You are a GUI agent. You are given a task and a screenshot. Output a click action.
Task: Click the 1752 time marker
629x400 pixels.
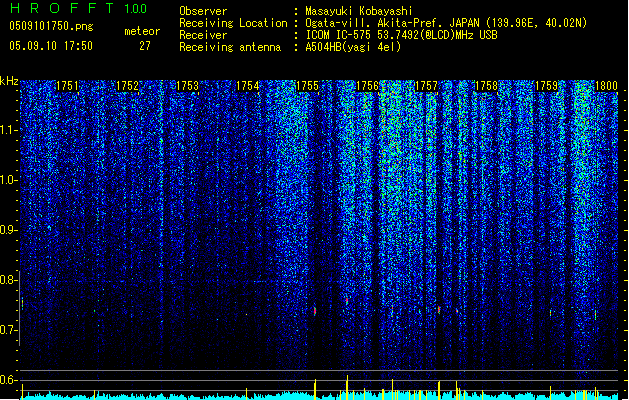click(127, 86)
